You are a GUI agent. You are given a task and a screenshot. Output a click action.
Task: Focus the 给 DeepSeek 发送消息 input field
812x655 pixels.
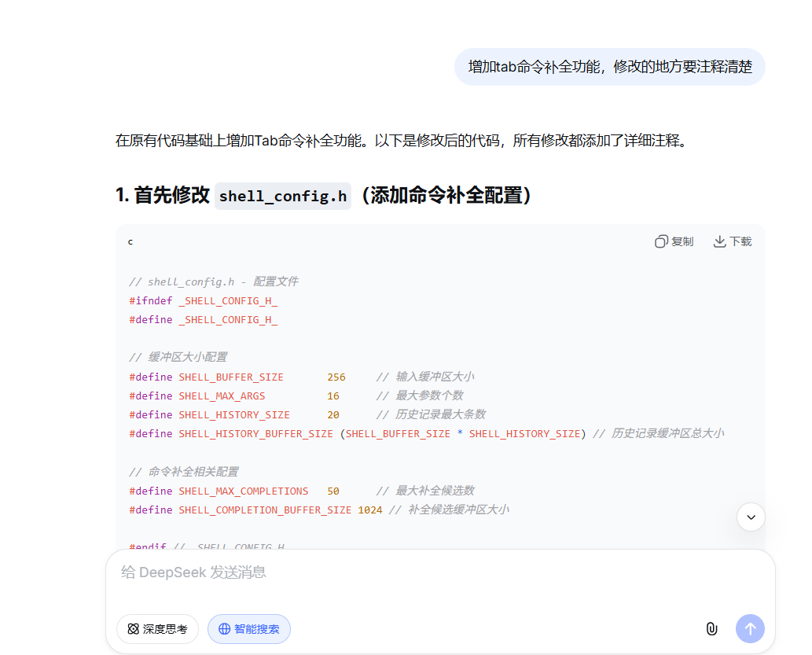[x=393, y=572]
